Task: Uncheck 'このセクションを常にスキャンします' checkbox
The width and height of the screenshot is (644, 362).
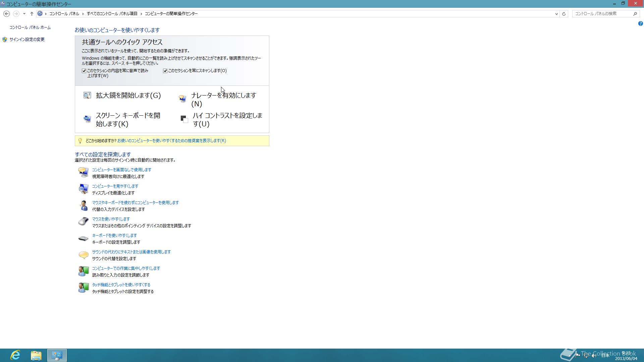Action: tap(165, 71)
